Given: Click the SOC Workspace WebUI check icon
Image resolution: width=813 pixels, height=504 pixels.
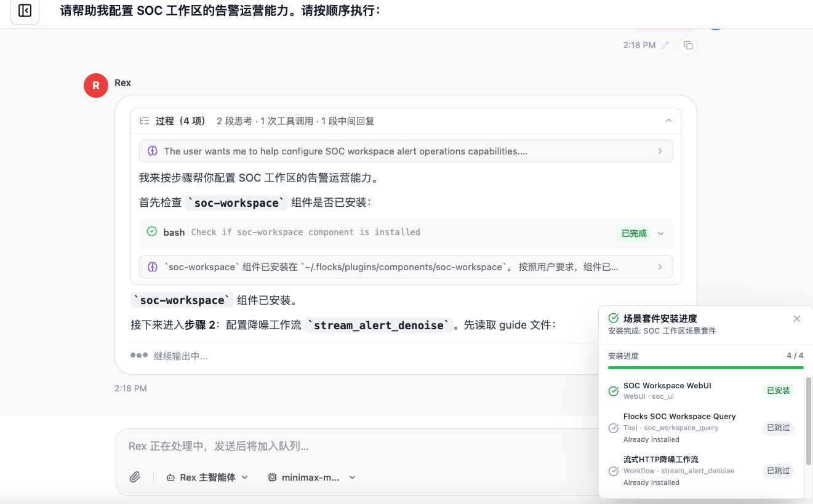Looking at the screenshot, I should [x=613, y=391].
